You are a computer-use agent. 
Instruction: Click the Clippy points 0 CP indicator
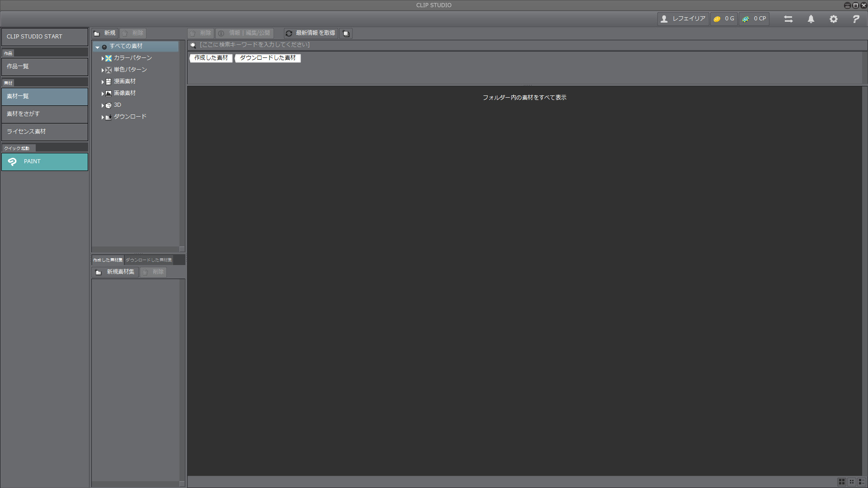point(754,19)
